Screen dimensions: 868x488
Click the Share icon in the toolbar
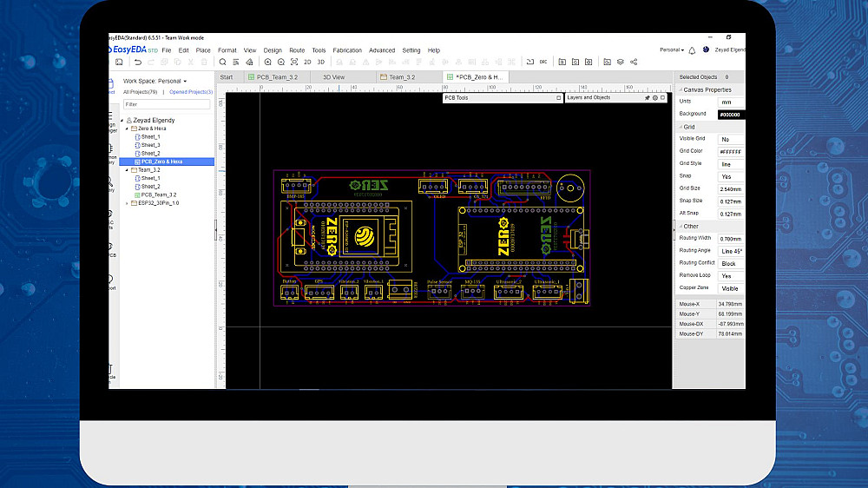[x=634, y=63]
